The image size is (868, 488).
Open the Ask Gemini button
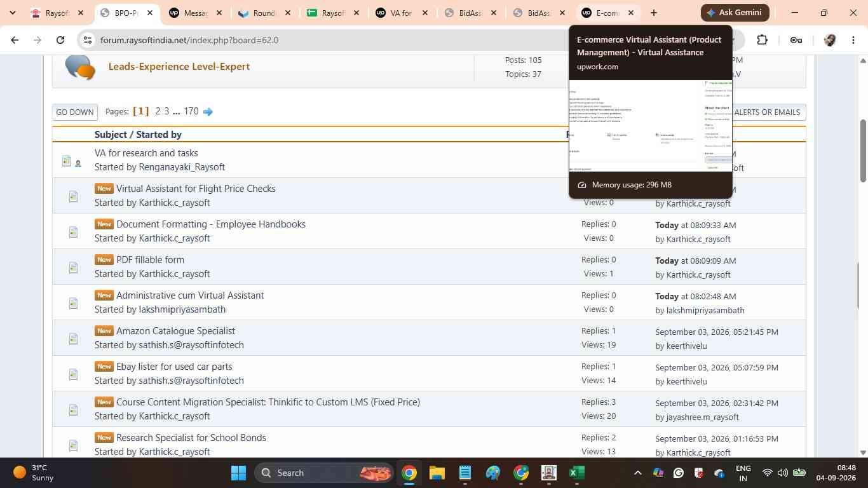click(735, 13)
